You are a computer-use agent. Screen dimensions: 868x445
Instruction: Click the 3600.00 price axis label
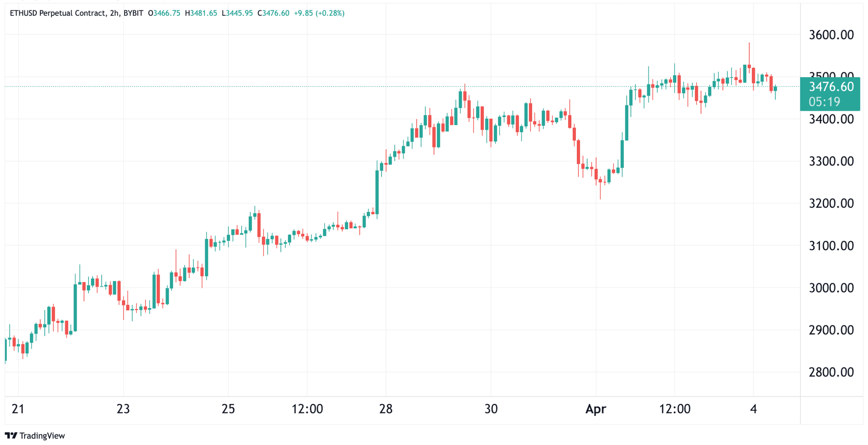831,35
